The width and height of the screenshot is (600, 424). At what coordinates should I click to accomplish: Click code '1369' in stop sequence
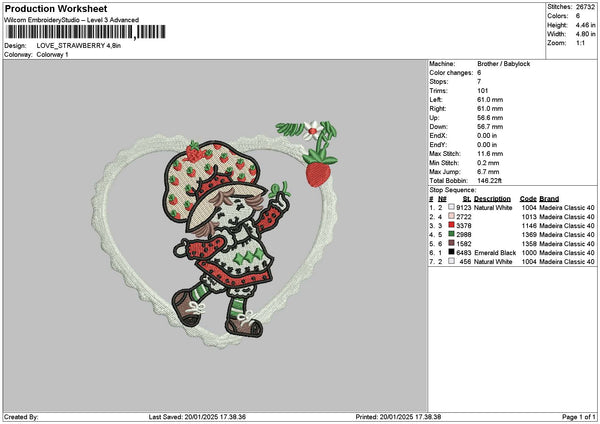(529, 235)
